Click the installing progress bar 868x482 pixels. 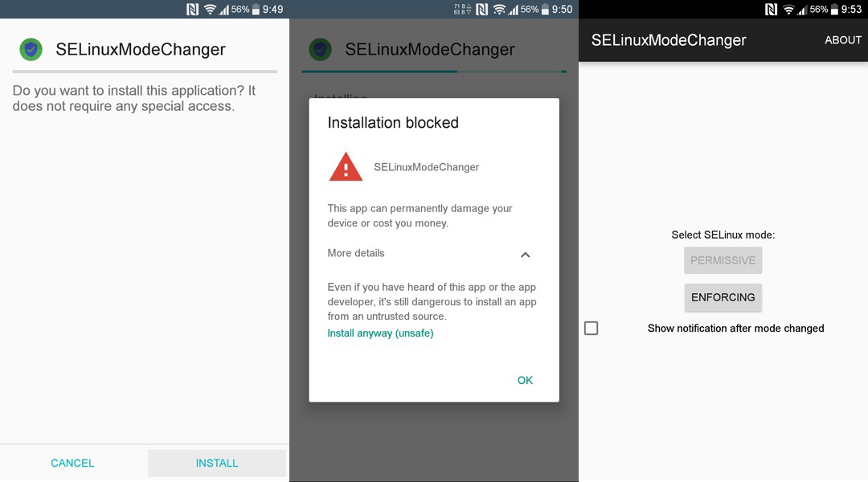(434, 71)
